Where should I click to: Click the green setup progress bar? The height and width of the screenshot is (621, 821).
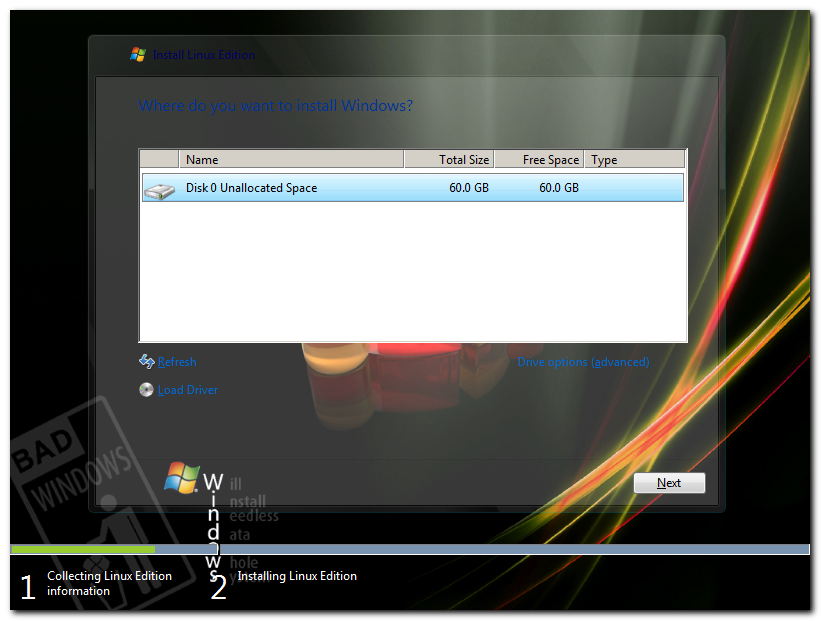point(83,549)
